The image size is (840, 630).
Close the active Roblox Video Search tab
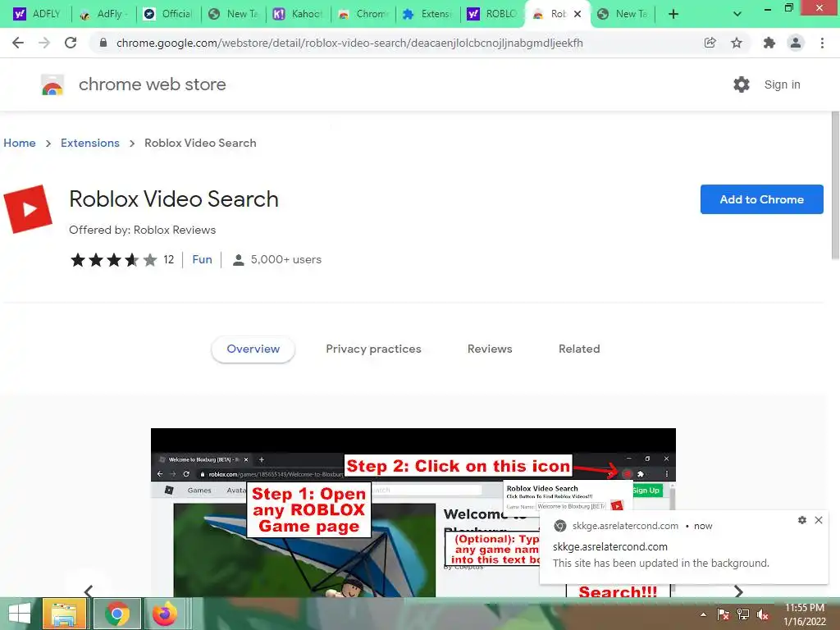tap(577, 14)
